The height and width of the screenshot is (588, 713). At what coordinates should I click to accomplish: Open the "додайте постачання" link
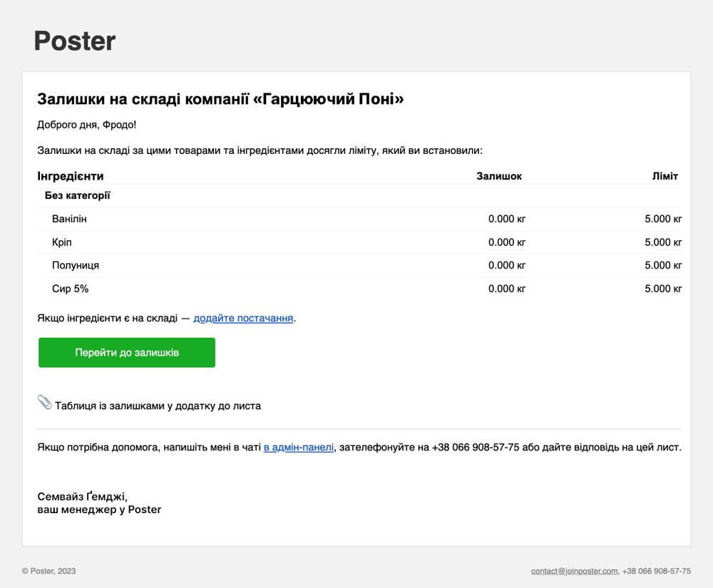click(x=243, y=318)
